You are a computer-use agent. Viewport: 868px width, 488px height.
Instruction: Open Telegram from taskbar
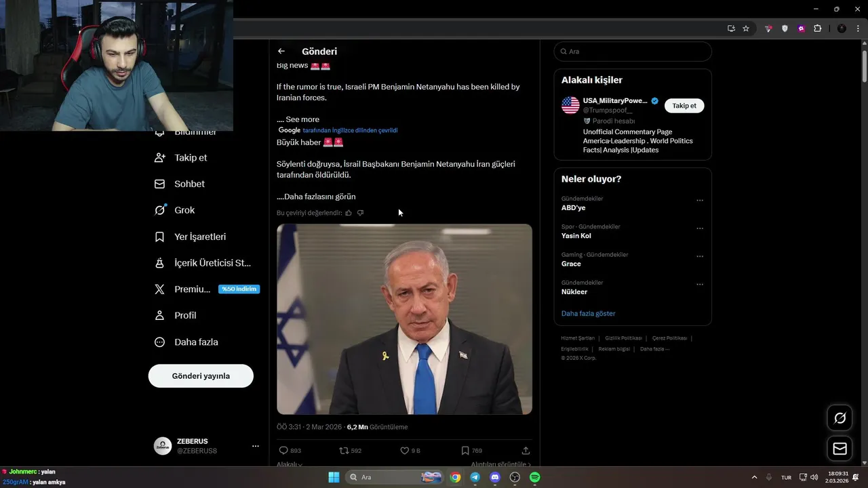click(x=475, y=477)
